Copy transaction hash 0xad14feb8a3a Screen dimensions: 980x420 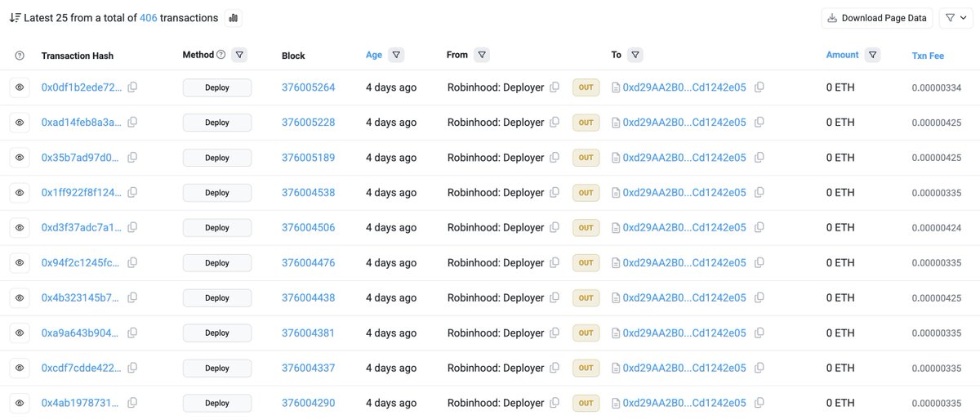tap(132, 123)
